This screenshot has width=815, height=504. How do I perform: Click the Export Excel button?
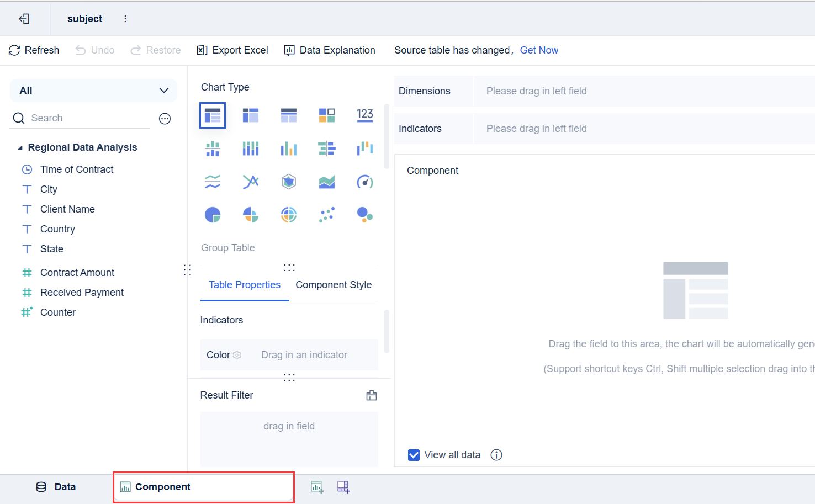pyautogui.click(x=232, y=50)
